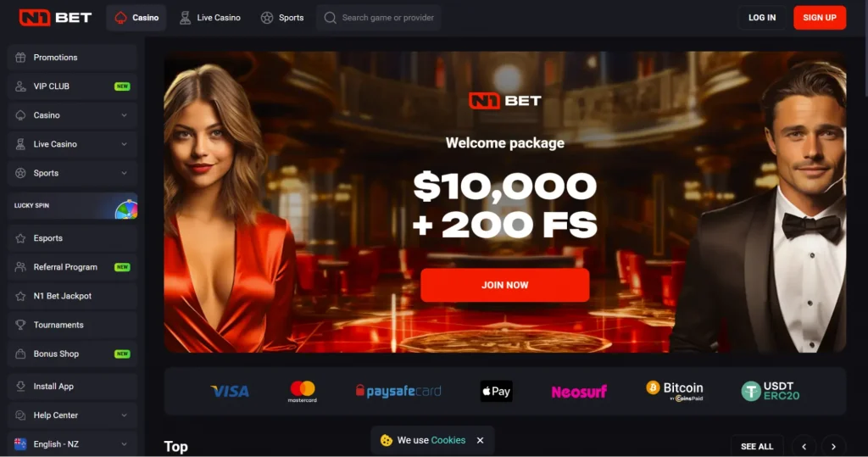This screenshot has height=457, width=868.
Task: Expand the Live Casino sidebar chevron
Action: point(124,144)
